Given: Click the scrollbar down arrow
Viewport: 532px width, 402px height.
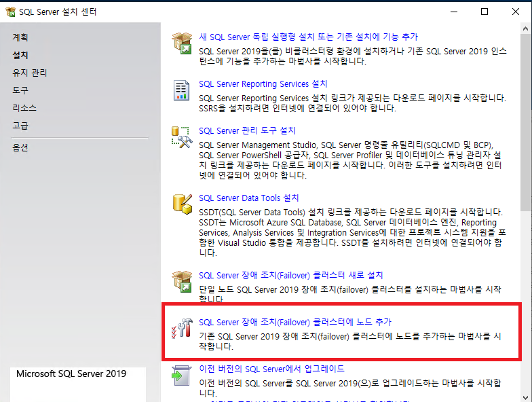Looking at the screenshot, I should tap(525, 397).
